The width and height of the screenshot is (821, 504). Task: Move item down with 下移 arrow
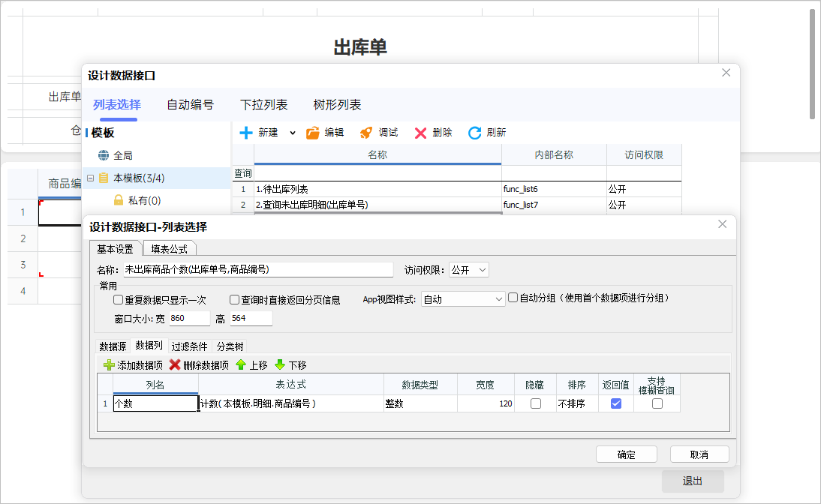coord(280,365)
